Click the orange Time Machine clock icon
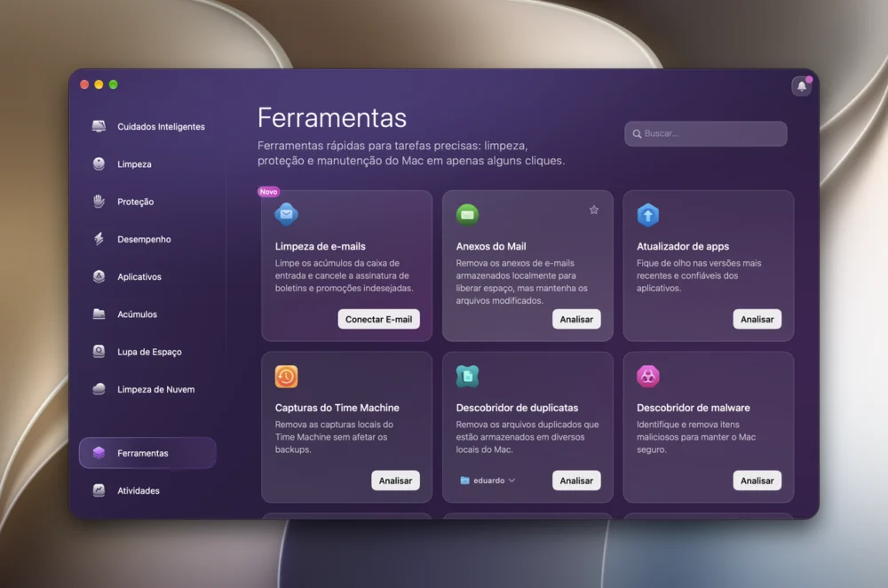Image resolution: width=888 pixels, height=588 pixels. 287,376
